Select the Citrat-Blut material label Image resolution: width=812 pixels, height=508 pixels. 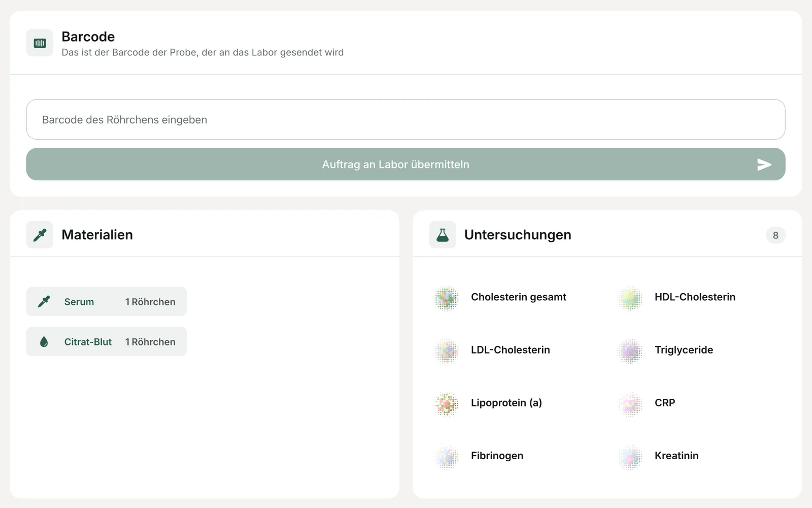[x=88, y=342]
